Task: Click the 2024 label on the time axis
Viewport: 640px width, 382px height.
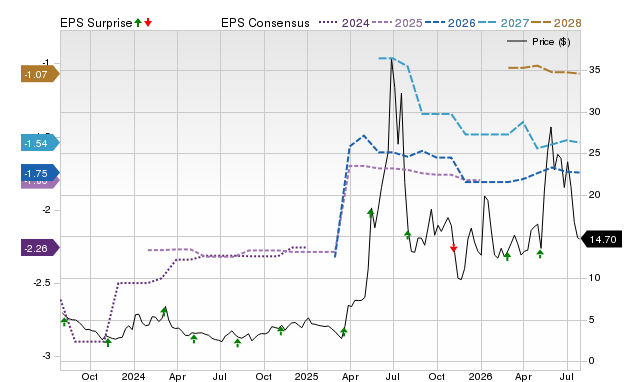Action: pyautogui.click(x=133, y=376)
